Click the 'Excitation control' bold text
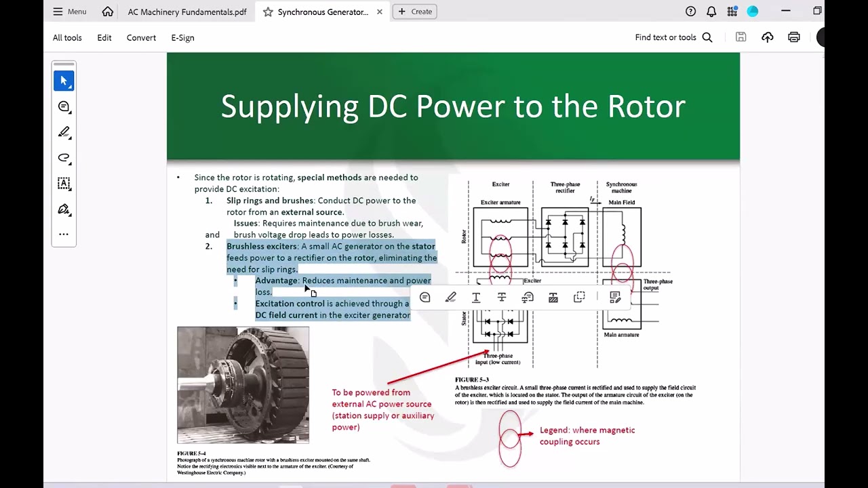The height and width of the screenshot is (488, 868). pyautogui.click(x=290, y=304)
